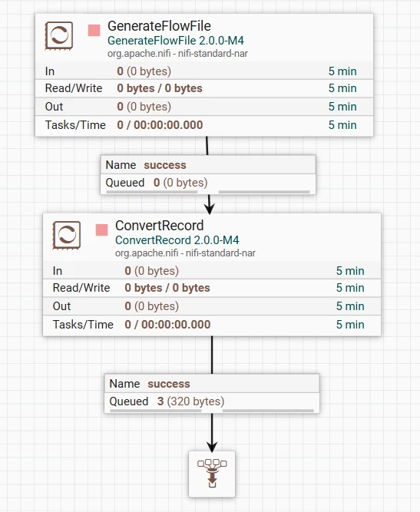Click GenerateFlowFile's Tasks/Time statistics row

[x=204, y=125]
